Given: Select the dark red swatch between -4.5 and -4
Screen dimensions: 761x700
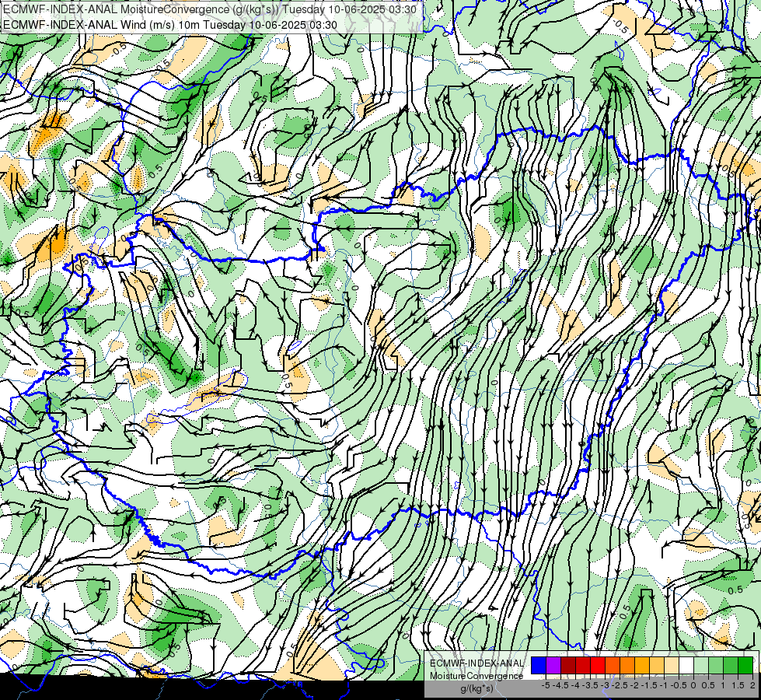Looking at the screenshot, I should click(568, 665).
